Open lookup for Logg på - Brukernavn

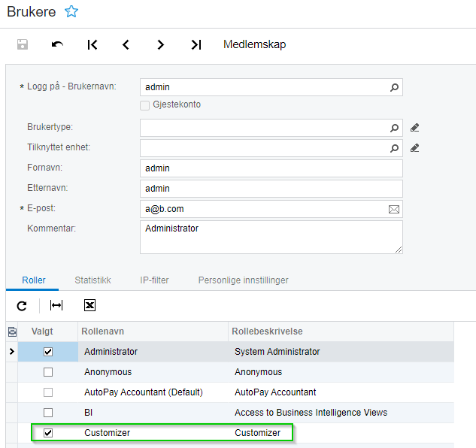(x=394, y=87)
